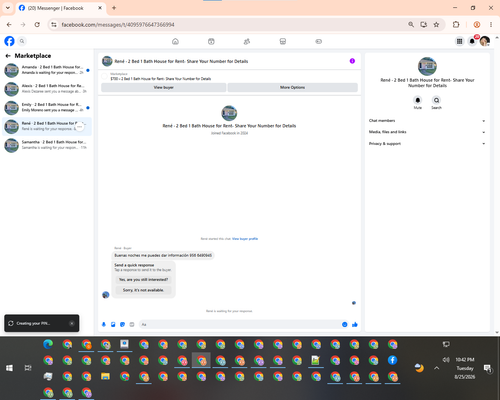Dismiss the Creating your PIN notification
This screenshot has width=500, height=400.
point(72,323)
